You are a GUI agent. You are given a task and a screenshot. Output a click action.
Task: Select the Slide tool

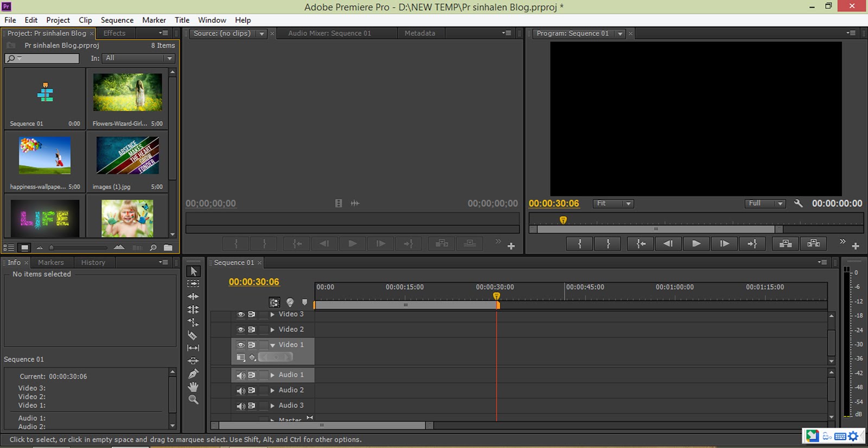click(193, 361)
